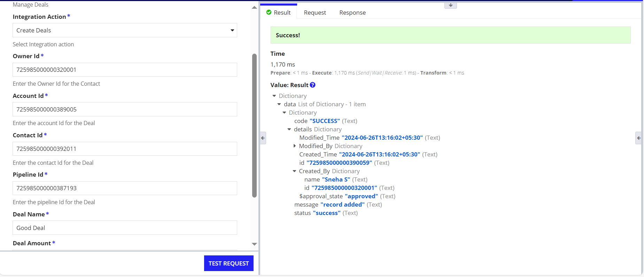This screenshot has height=277, width=644.
Task: Open the Integration Action dropdown
Action: pos(125,30)
